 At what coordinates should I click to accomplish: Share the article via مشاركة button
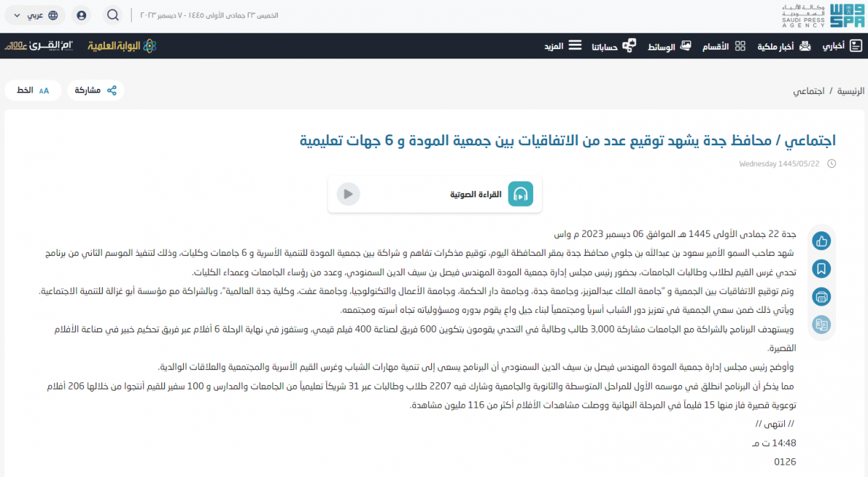[96, 90]
